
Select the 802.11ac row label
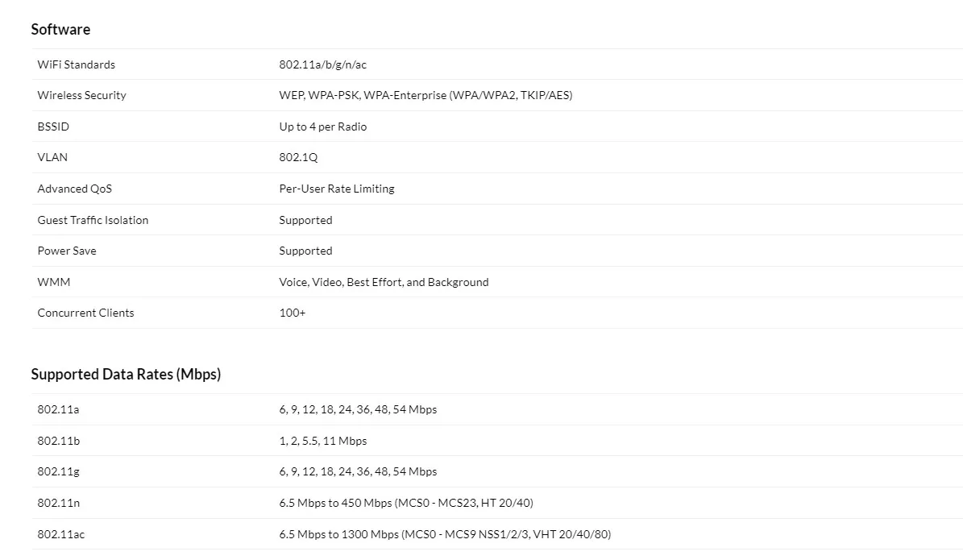(x=60, y=534)
